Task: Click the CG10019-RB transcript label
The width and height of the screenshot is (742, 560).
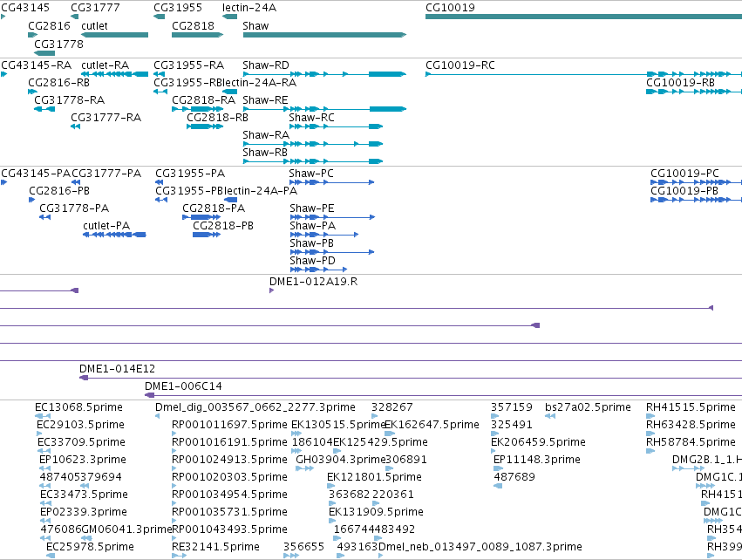Action: pyautogui.click(x=680, y=82)
